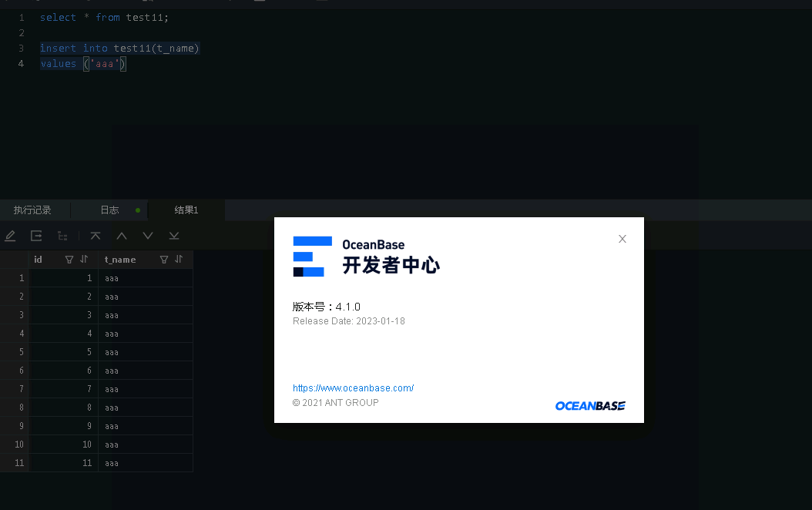Jump to first row arrow icon

(96, 236)
